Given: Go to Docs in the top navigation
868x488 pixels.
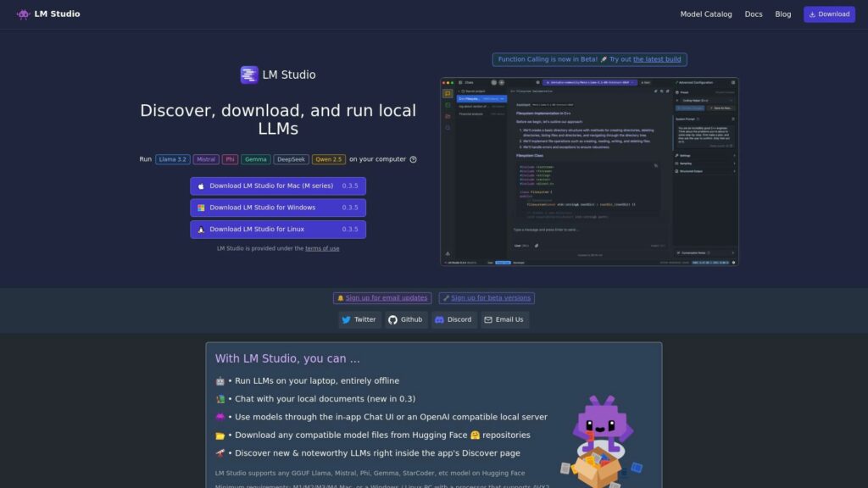Looking at the screenshot, I should point(754,14).
